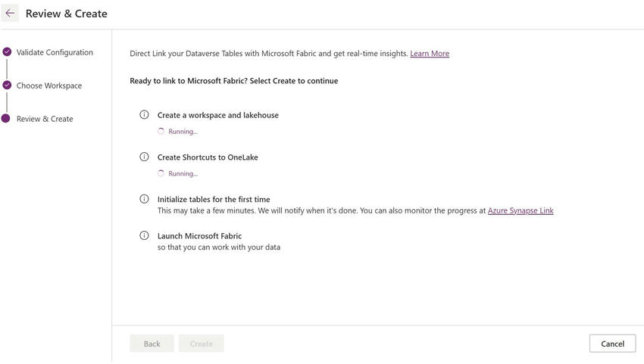Screen dimensions: 644x364
Task: Click the back arrow icon in header
Action: [10, 13]
